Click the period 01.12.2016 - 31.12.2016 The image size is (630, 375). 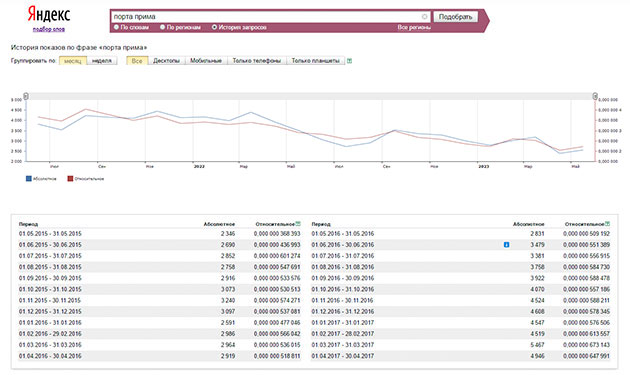point(343,311)
